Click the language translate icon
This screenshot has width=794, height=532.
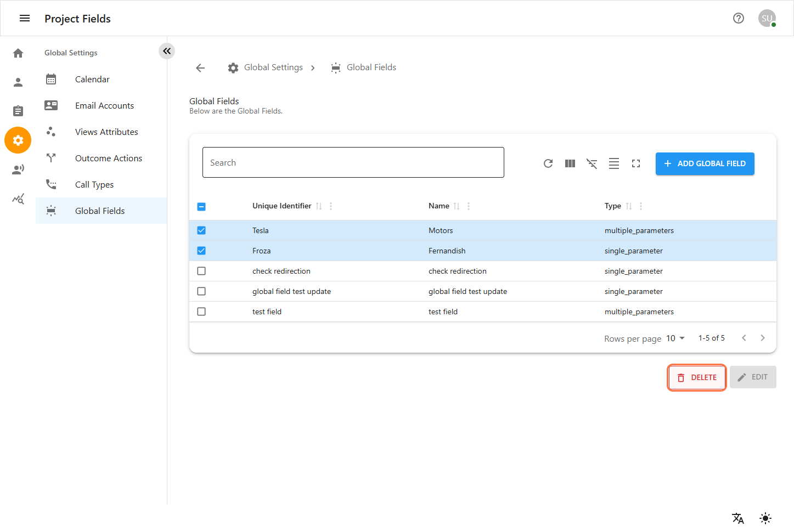pos(737,518)
